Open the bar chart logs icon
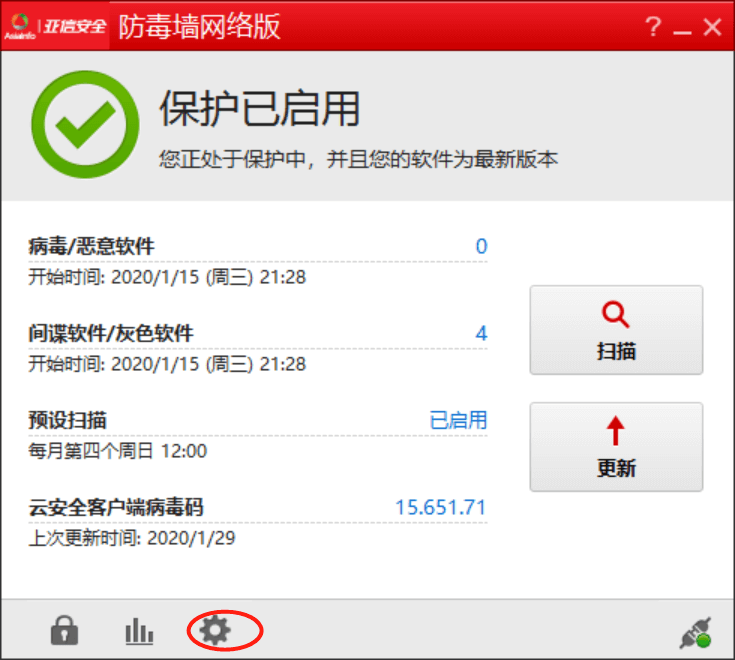This screenshot has width=735, height=660. 139,631
